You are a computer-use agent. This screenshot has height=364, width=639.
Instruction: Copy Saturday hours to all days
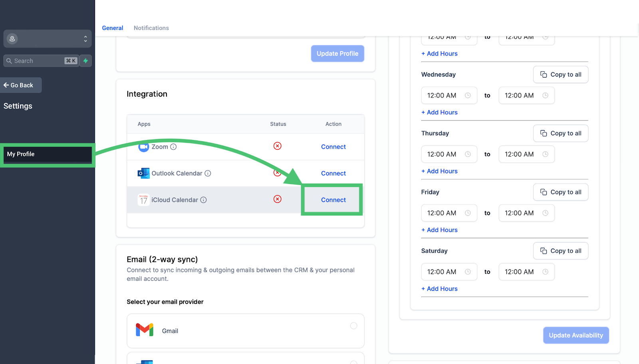point(561,251)
